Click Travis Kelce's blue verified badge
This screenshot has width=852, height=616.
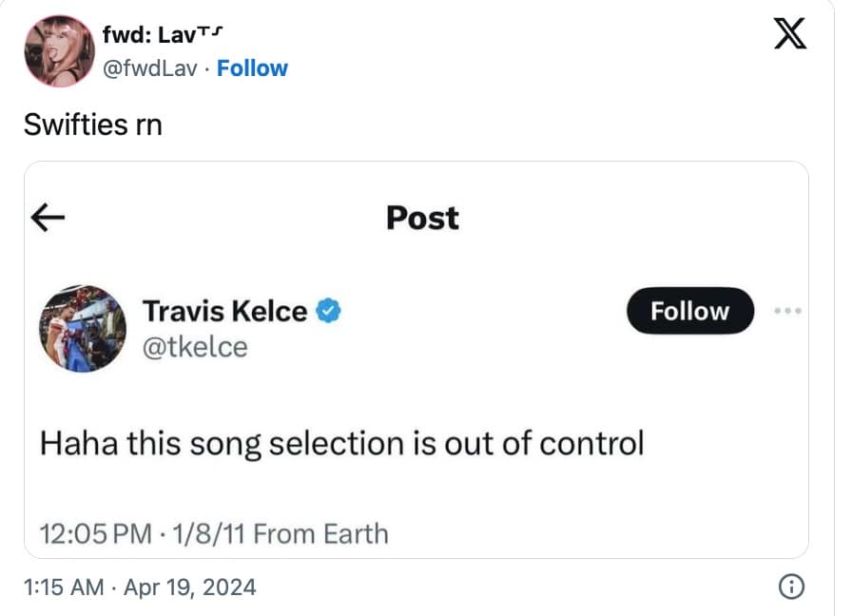point(329,311)
